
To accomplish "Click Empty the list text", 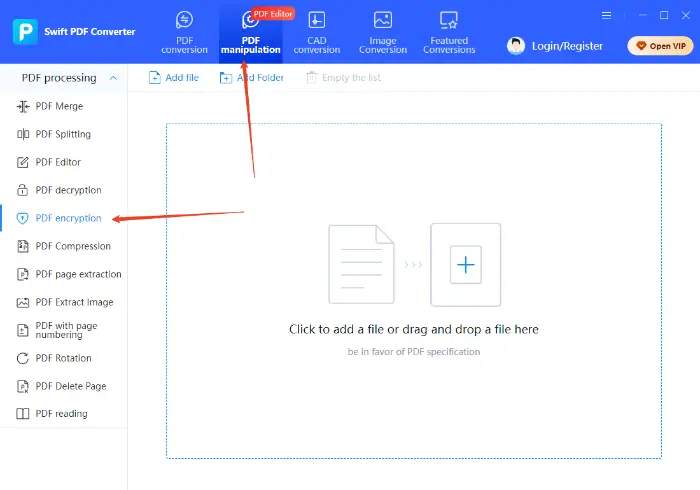I will point(351,78).
